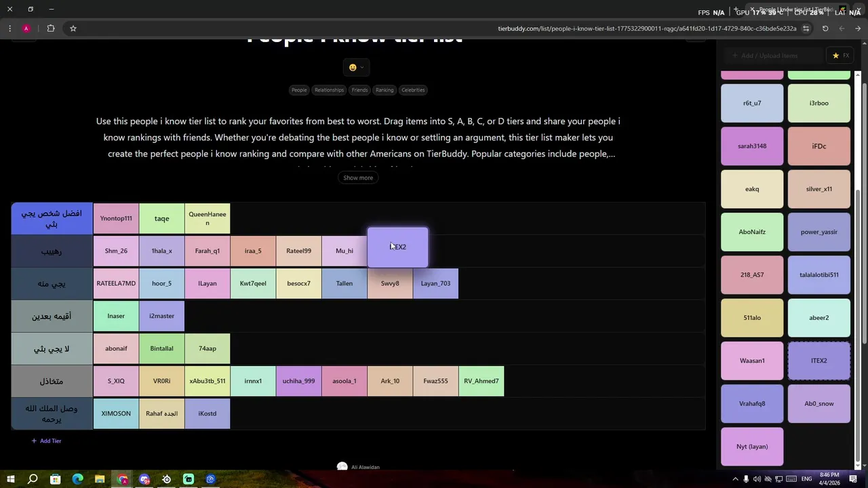Select the QueenHaneen item
The image size is (868, 488).
coord(208,218)
